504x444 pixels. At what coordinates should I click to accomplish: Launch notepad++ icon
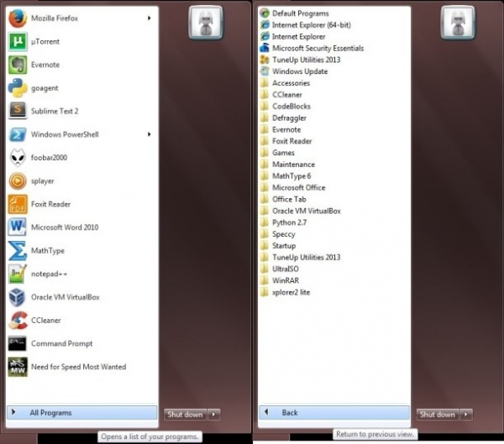[18, 274]
